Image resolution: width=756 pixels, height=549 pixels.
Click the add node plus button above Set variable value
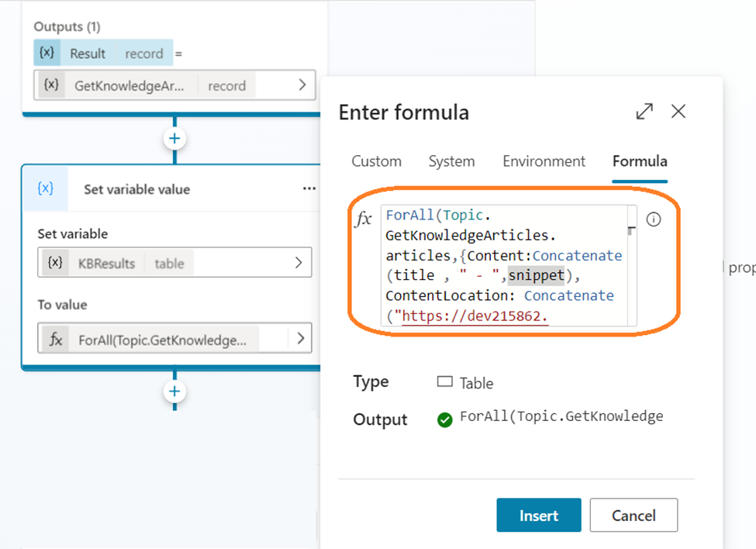tap(174, 139)
